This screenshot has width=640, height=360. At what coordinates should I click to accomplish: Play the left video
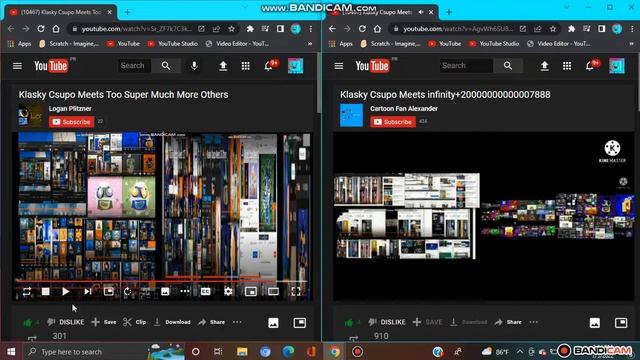66,291
